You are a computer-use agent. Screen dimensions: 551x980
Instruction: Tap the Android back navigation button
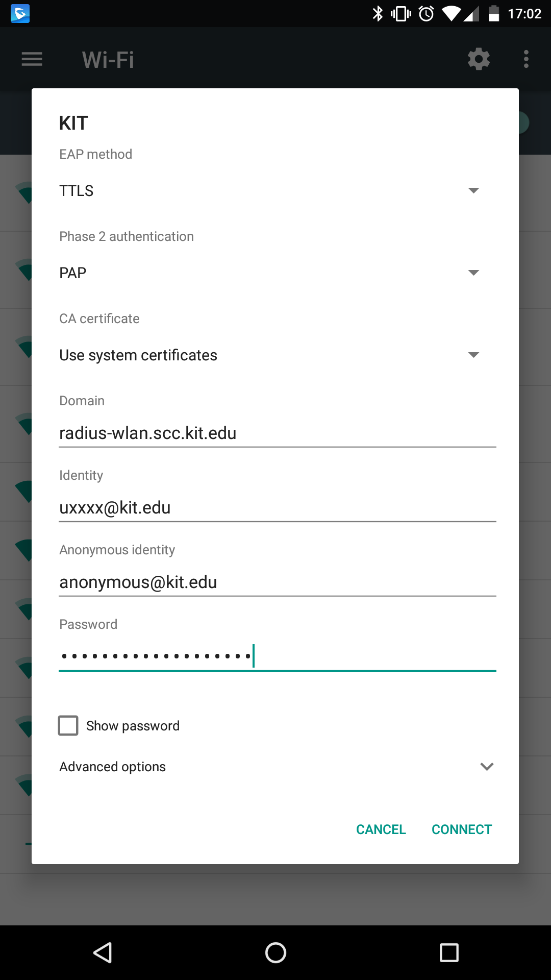(103, 952)
